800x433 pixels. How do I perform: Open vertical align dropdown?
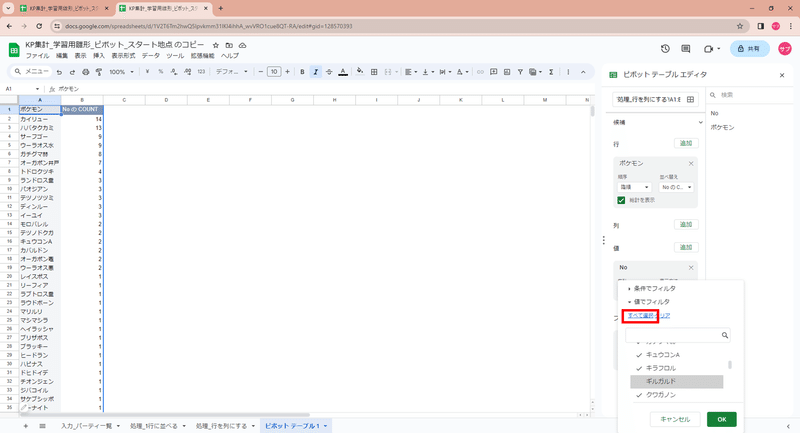coord(428,72)
